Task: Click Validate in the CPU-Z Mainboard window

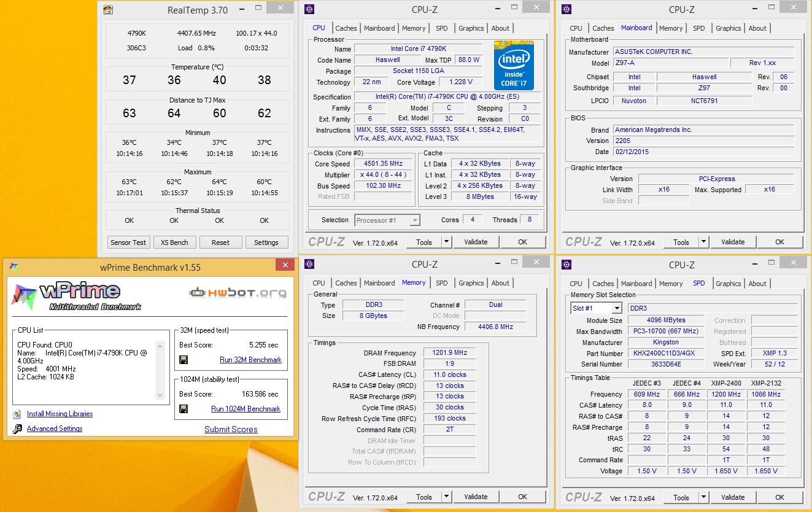Action: pos(733,242)
